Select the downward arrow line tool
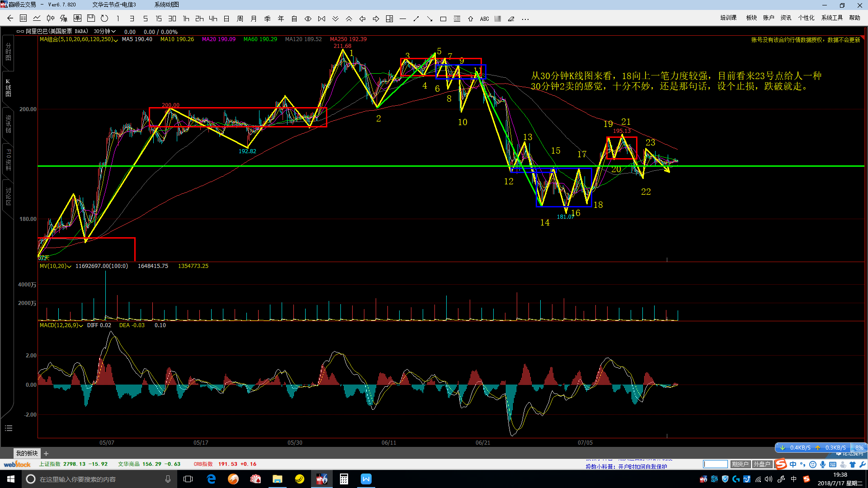 click(430, 19)
